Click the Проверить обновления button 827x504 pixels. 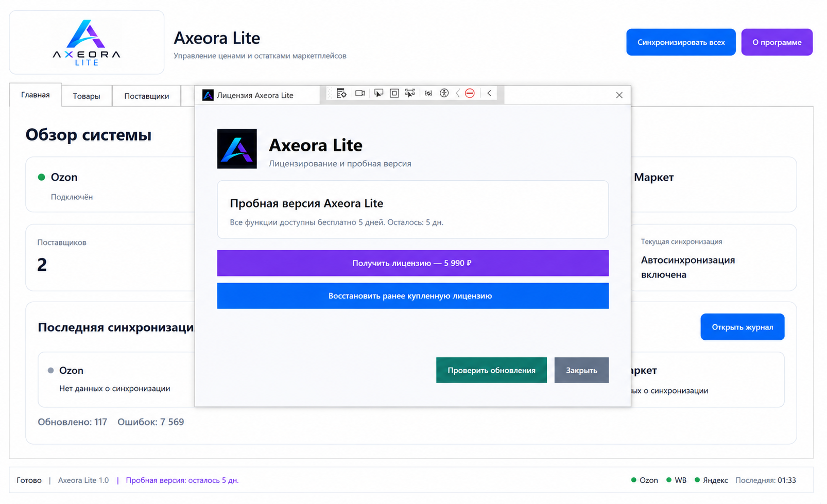click(491, 370)
